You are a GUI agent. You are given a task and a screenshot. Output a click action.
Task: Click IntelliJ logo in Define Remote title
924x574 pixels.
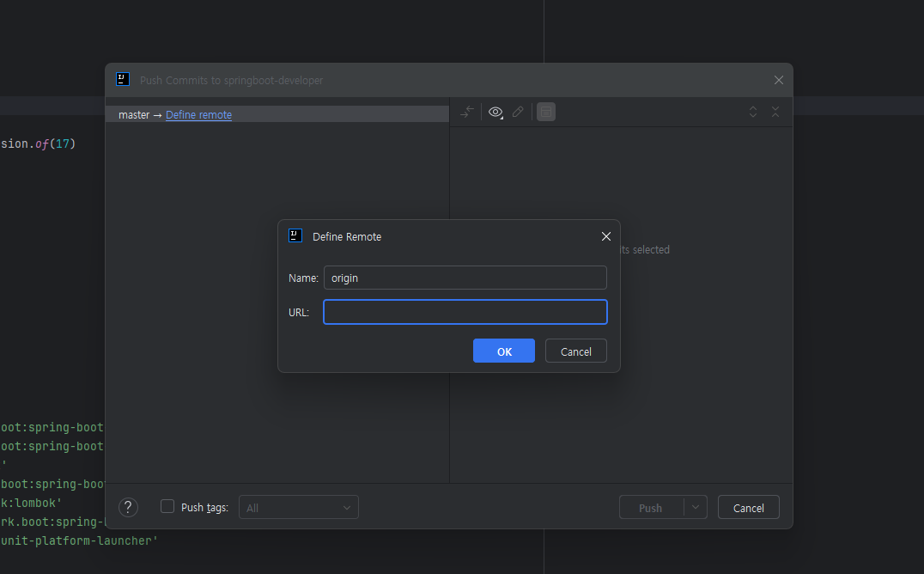click(295, 236)
